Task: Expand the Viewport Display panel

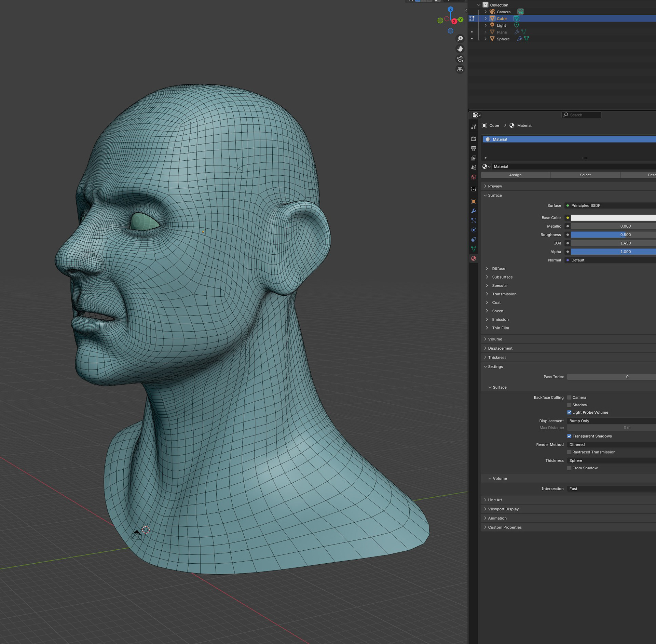Action: click(503, 509)
